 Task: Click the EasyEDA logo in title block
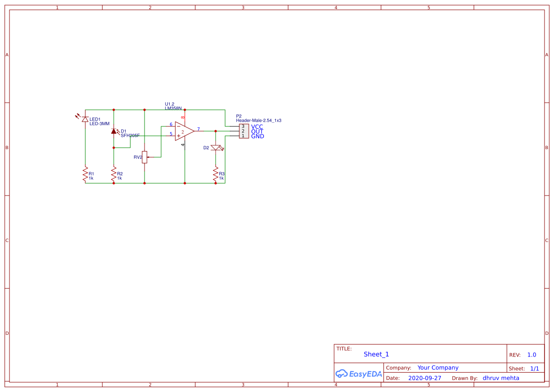[359, 374]
